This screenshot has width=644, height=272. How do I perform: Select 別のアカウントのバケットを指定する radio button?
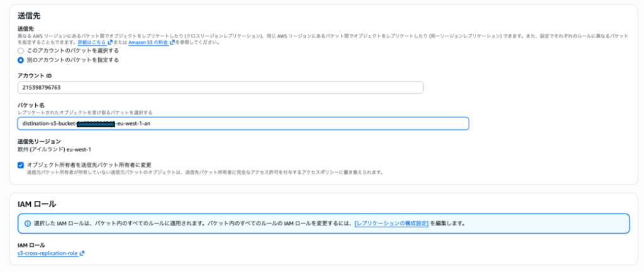click(x=21, y=60)
